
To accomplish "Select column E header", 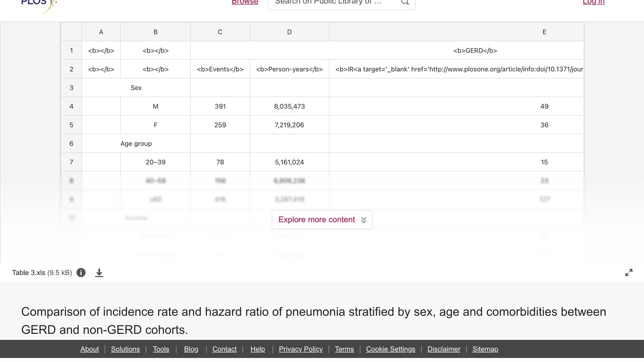I will [456, 32].
